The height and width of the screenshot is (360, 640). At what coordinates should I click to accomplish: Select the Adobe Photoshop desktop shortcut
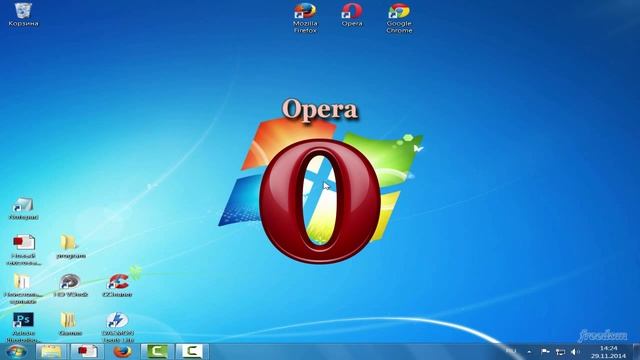point(23,327)
